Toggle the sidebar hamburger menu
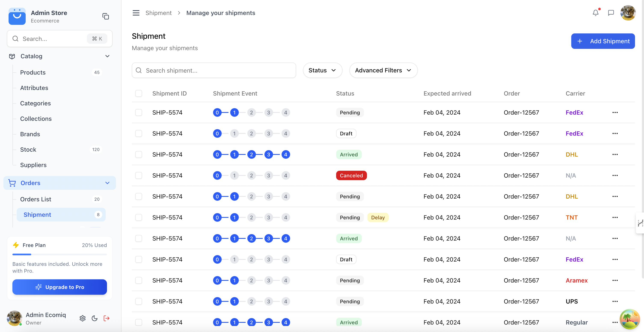The width and height of the screenshot is (644, 332). pos(136,13)
